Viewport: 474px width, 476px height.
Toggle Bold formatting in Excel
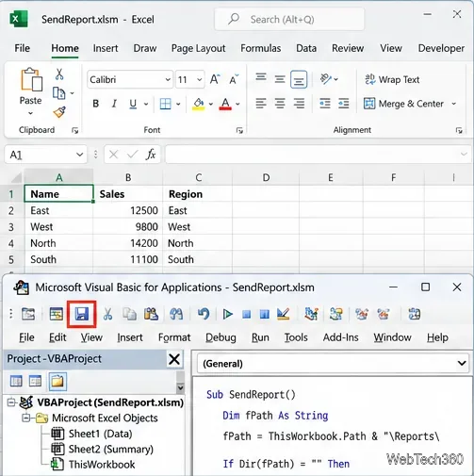tap(96, 104)
